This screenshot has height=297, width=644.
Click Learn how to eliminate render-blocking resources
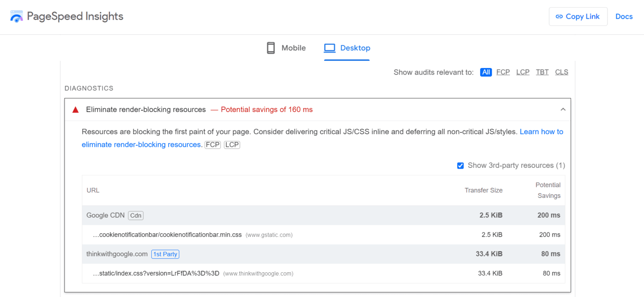(x=541, y=131)
